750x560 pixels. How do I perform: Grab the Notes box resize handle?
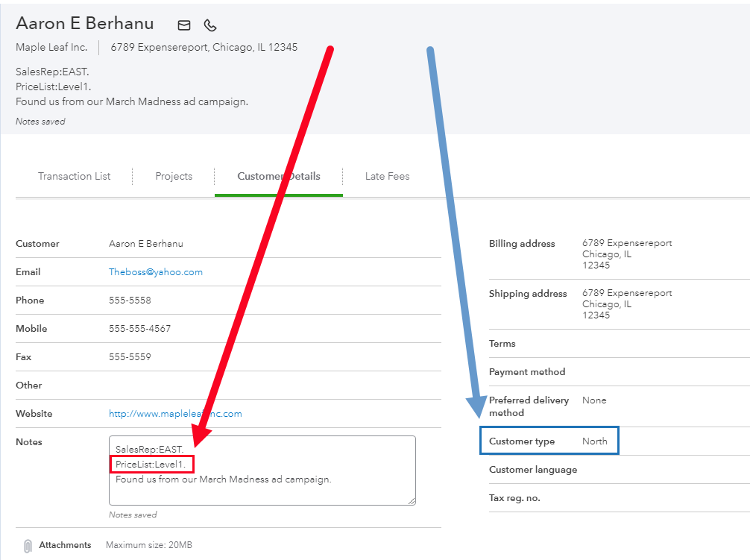pos(411,500)
